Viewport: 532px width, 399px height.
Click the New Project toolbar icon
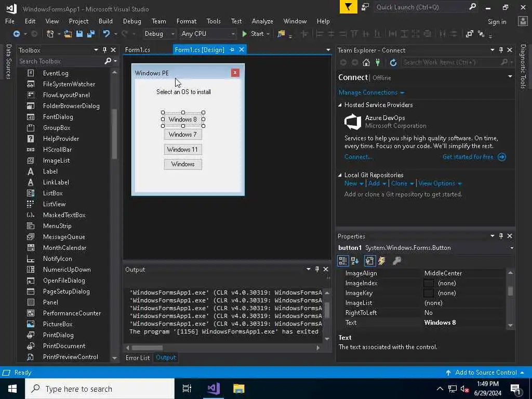pos(50,34)
